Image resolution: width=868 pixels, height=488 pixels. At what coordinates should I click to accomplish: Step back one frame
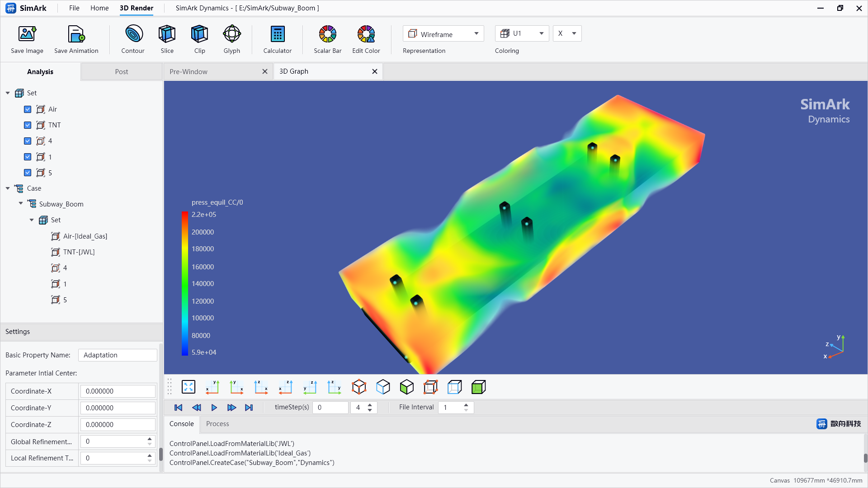[197, 408]
